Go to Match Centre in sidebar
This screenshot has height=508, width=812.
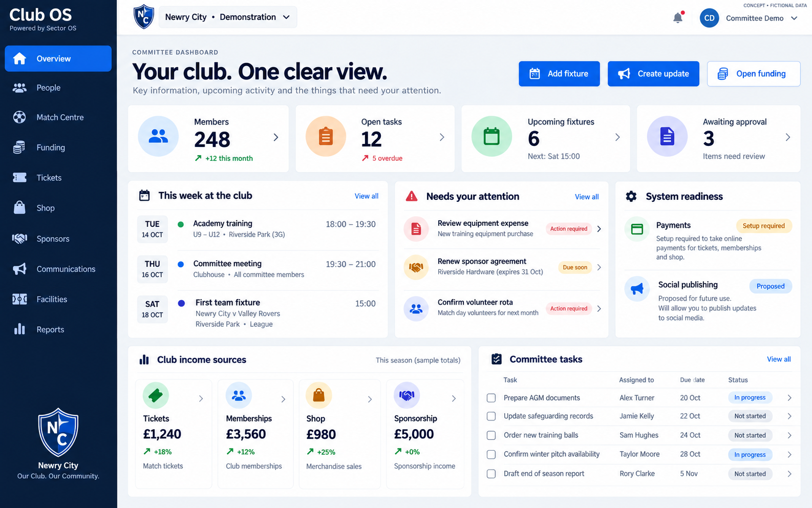(58, 118)
